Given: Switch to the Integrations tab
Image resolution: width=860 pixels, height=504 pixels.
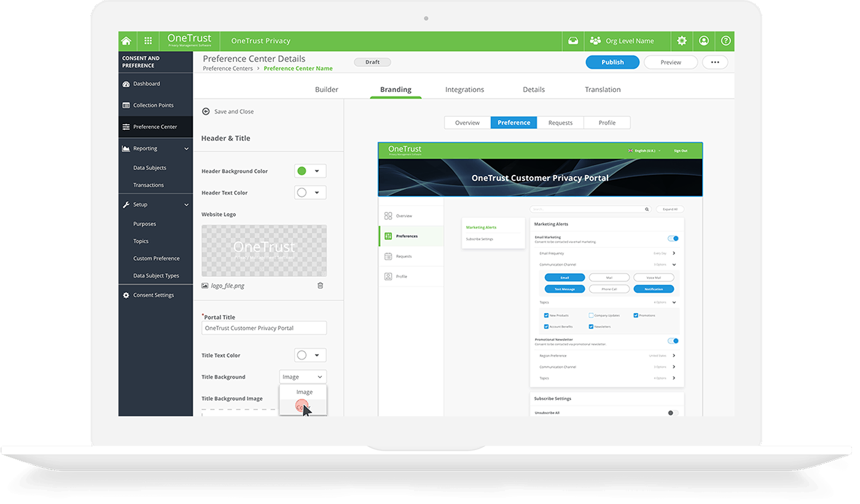Looking at the screenshot, I should [464, 90].
